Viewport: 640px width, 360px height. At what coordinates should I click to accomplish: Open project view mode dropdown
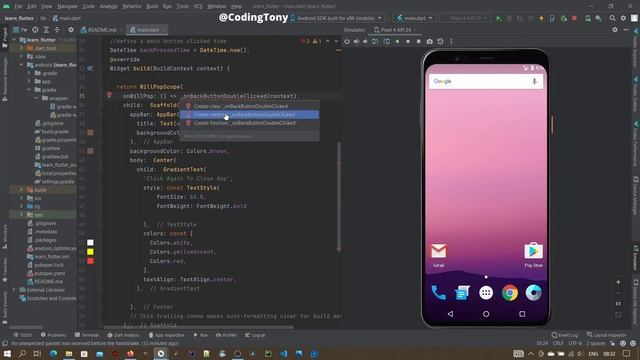(20, 30)
